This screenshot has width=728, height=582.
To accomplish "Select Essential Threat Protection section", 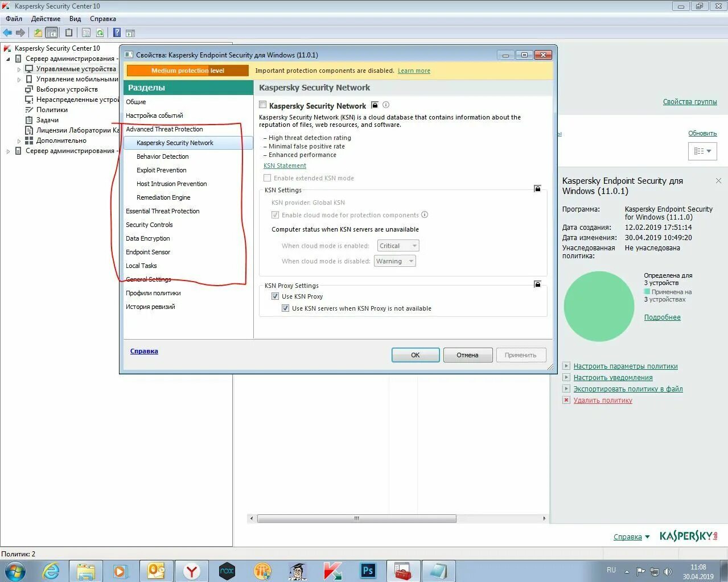I will (x=163, y=211).
